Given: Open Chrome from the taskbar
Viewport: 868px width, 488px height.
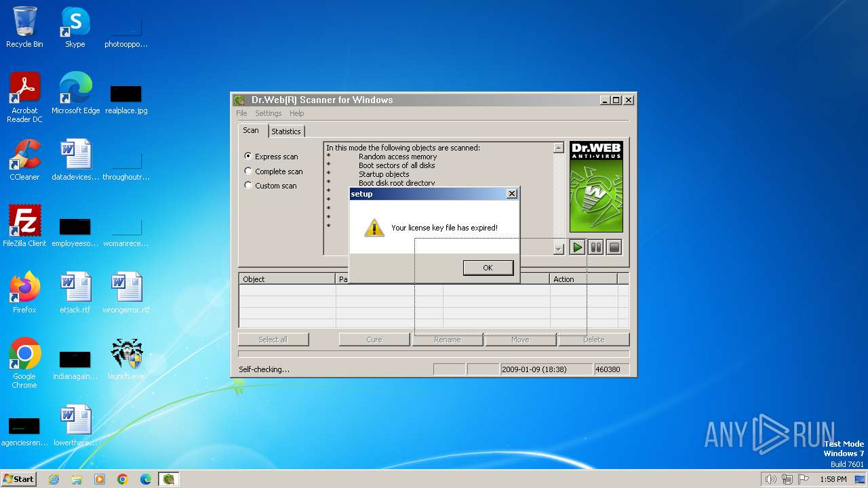Looking at the screenshot, I should (123, 479).
